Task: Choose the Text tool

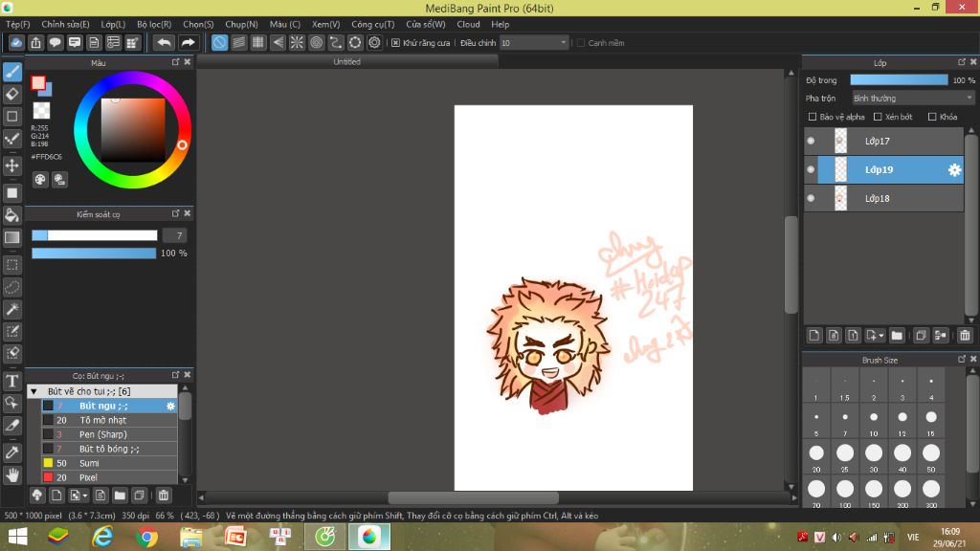Action: [11, 381]
